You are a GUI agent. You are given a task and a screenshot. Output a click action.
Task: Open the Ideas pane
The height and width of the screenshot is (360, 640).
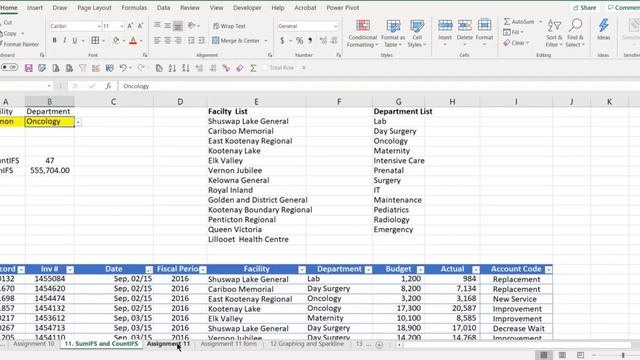pos(604,29)
